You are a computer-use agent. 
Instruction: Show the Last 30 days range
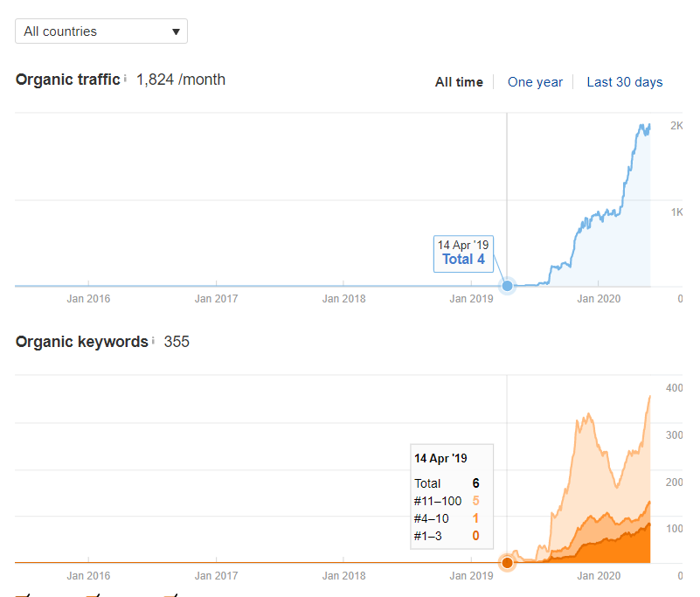click(x=624, y=82)
